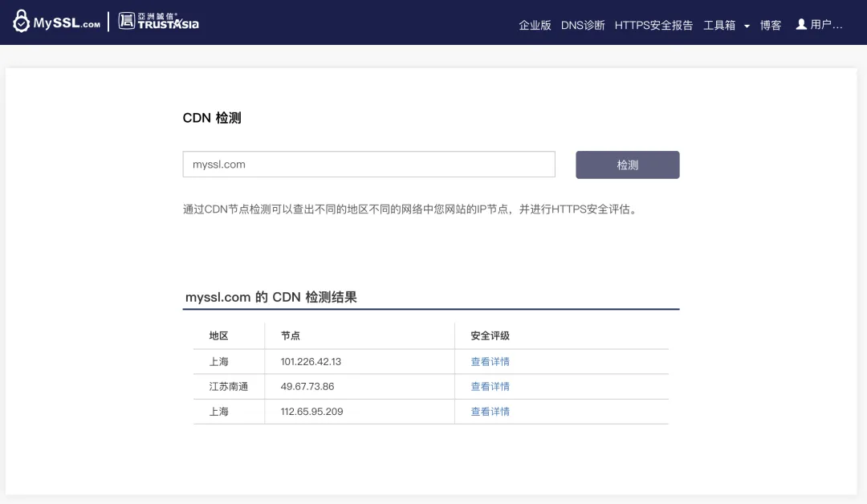Open the TrustAsia logo link

(159, 21)
